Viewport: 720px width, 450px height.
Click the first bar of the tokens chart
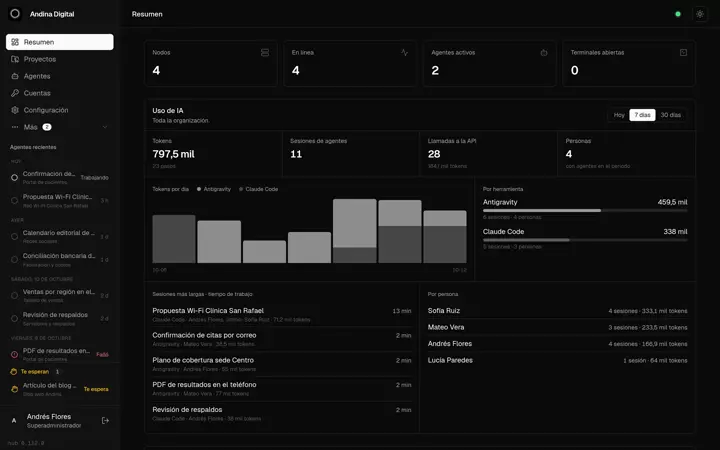(x=174, y=239)
